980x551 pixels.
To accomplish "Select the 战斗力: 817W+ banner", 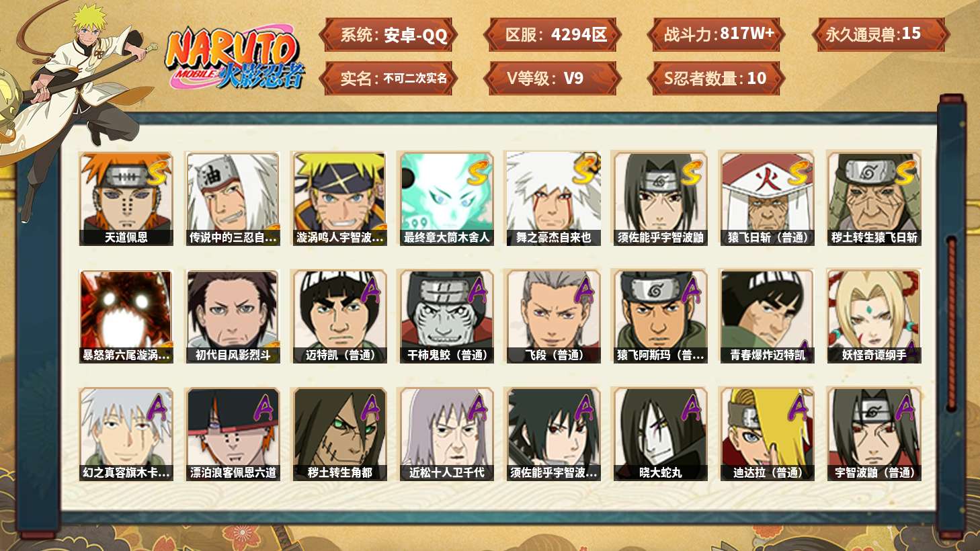I will [x=717, y=34].
